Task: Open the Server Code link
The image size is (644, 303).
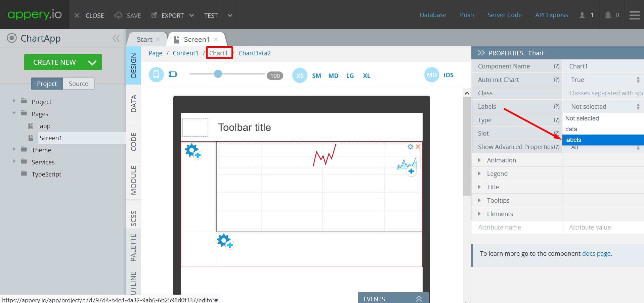Action: click(504, 15)
